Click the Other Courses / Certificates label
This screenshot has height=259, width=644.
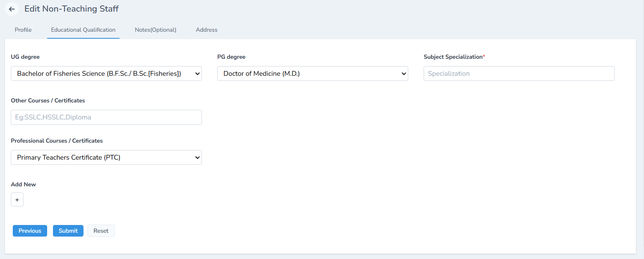pos(48,101)
